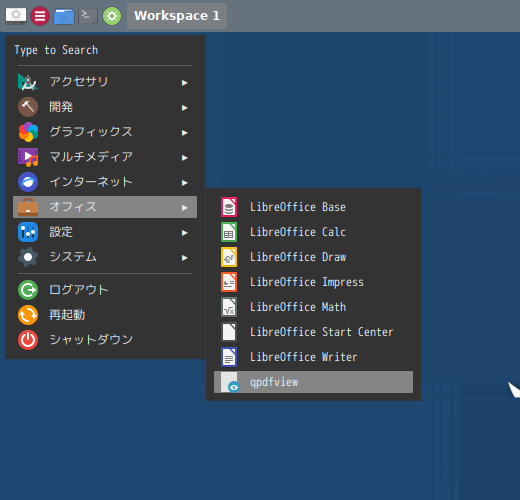Launch LibreOffice Impress
This screenshot has height=500, width=520.
tap(313, 282)
